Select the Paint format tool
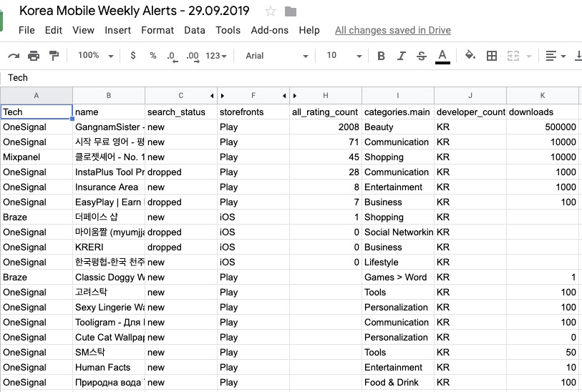This screenshot has height=392, width=582. click(54, 56)
